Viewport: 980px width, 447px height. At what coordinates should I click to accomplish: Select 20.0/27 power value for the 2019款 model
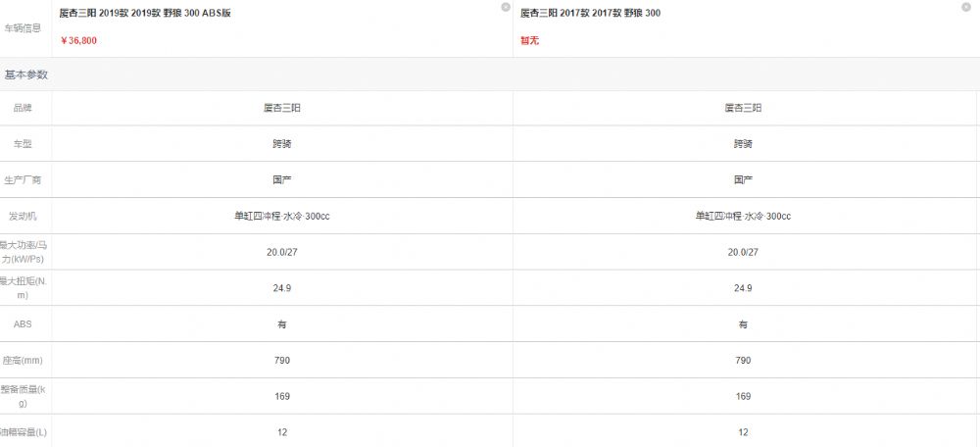point(282,253)
